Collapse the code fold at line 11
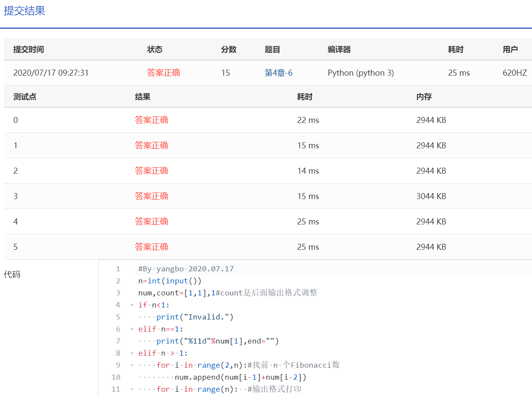 [132, 390]
